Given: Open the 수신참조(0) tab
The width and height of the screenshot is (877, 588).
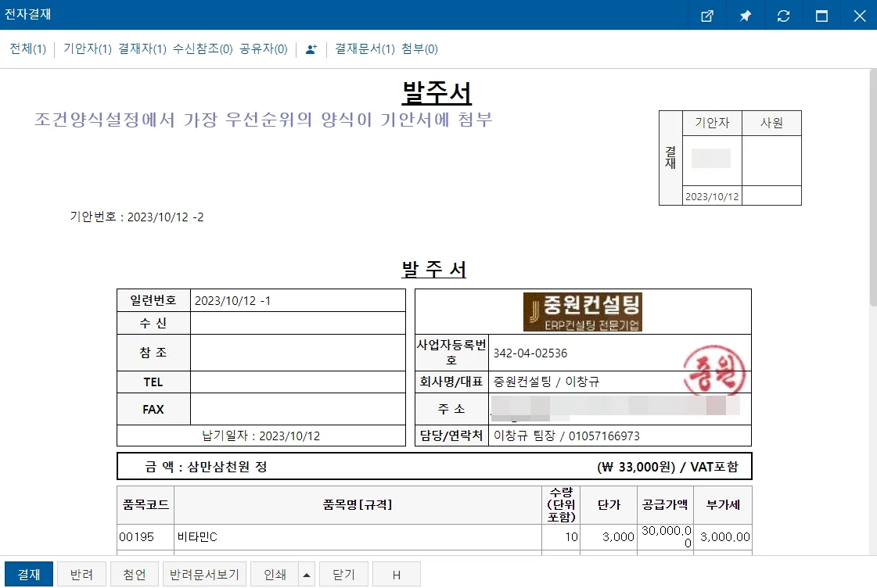Looking at the screenshot, I should pyautogui.click(x=203, y=49).
